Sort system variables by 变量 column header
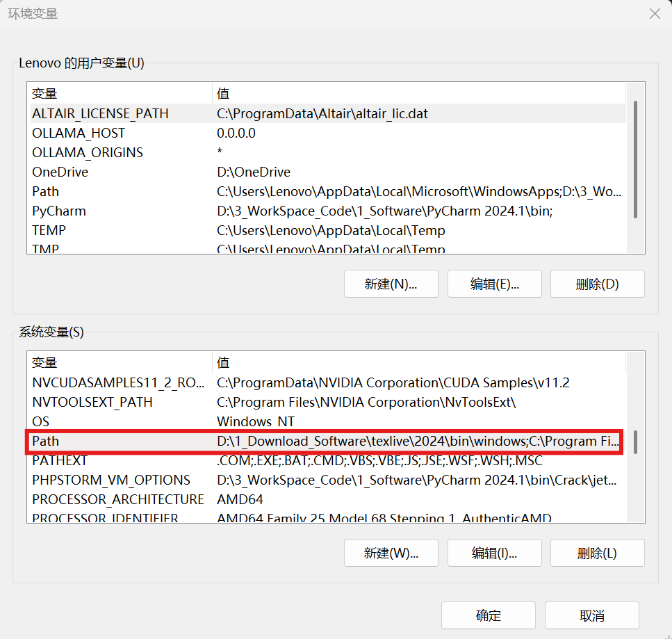672x639 pixels. click(x=118, y=363)
